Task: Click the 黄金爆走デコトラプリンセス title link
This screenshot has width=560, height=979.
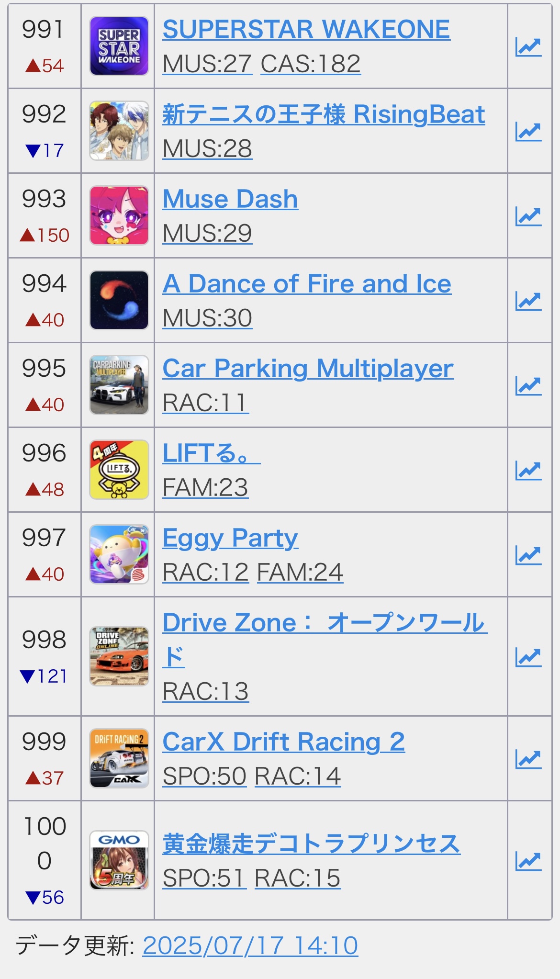Action: 312,844
